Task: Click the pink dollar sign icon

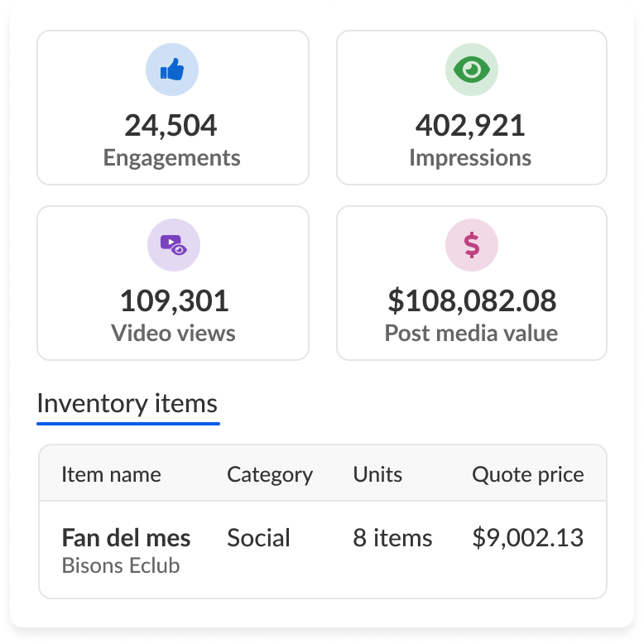Action: [472, 245]
